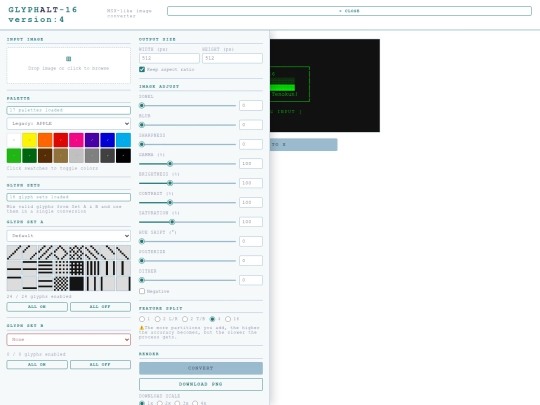Click the dark preview image thumbnail
The height and width of the screenshot is (405, 540).
click(325, 85)
